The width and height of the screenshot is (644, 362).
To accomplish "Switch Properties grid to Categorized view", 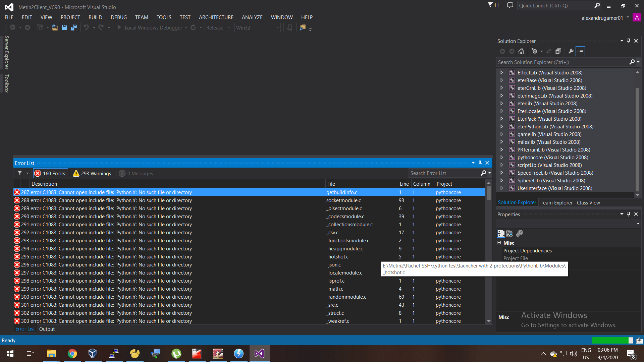I will coord(501,233).
